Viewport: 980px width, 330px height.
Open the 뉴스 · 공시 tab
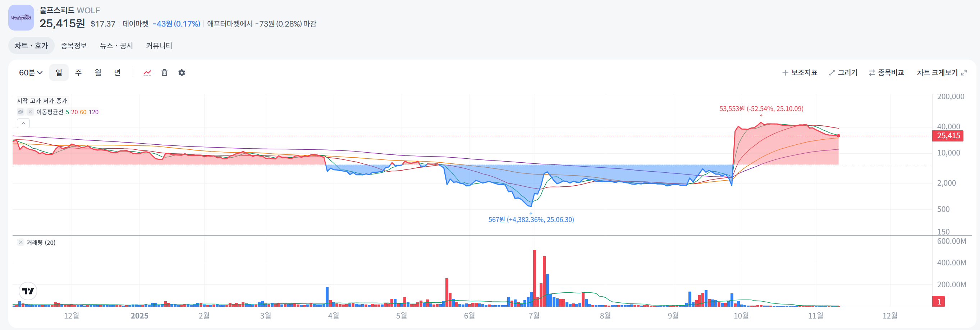point(116,46)
